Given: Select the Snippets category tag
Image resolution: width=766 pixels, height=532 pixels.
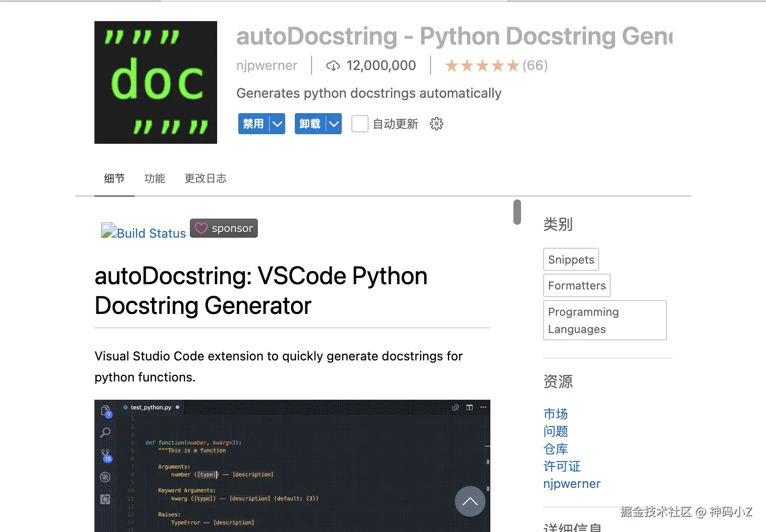Looking at the screenshot, I should coord(571,259).
